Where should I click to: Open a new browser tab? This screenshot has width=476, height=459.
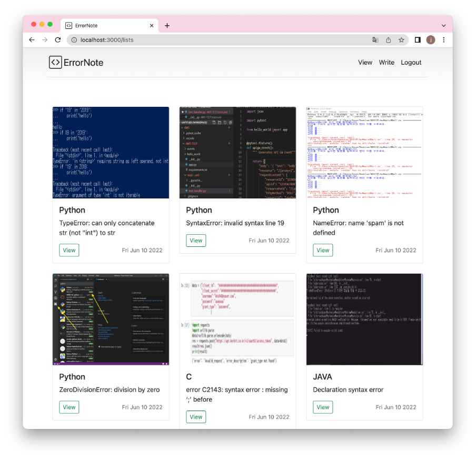tap(167, 25)
